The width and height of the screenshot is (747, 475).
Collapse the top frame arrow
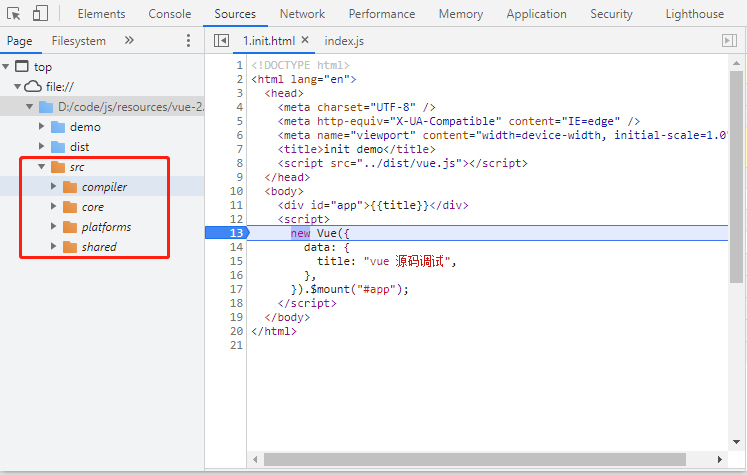tap(6, 67)
